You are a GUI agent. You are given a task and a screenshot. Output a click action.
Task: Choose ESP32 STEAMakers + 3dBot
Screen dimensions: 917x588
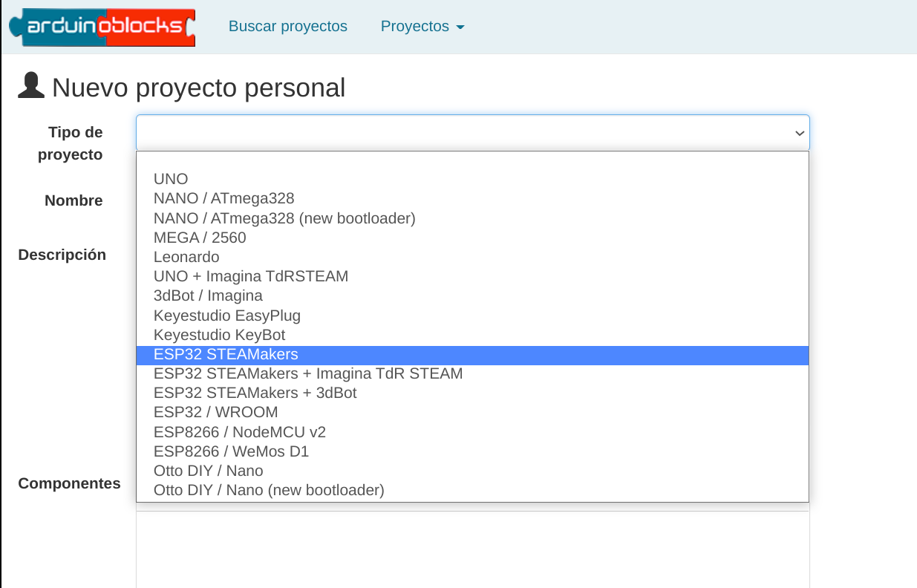(472, 393)
